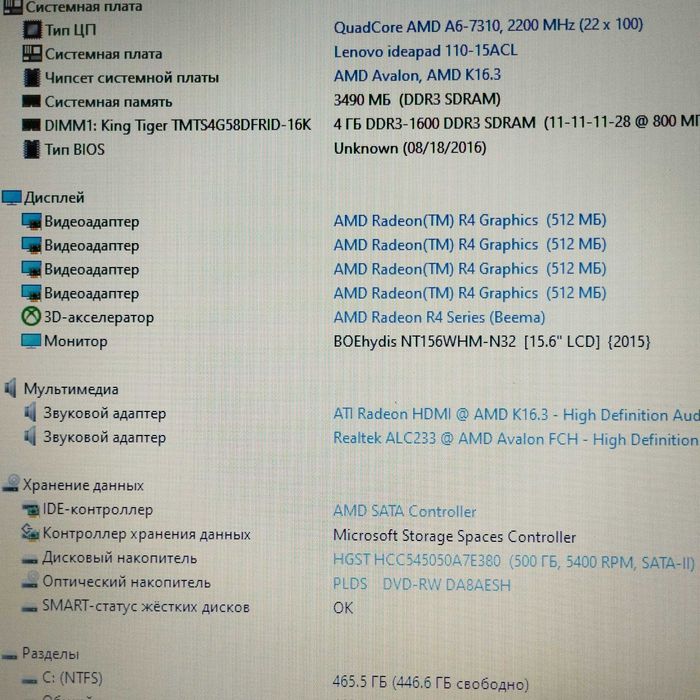Click the value Microsoft Storage Spaces Controller
Screen dimensions: 700x700
coord(454,536)
